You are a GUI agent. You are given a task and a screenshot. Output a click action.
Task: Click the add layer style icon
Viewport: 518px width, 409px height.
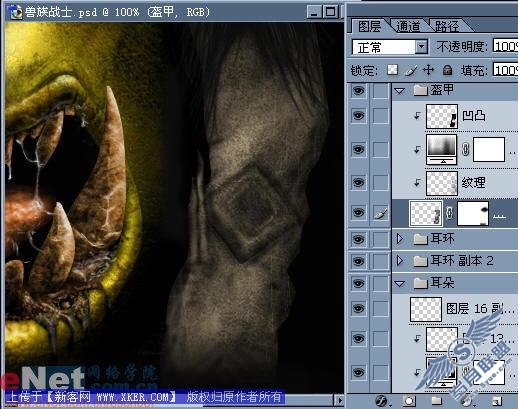382,401
